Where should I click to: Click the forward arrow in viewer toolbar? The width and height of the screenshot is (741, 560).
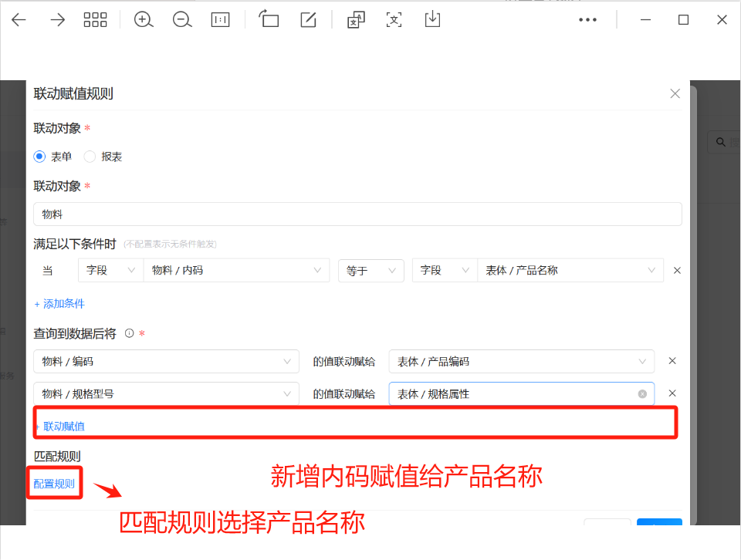[x=58, y=20]
